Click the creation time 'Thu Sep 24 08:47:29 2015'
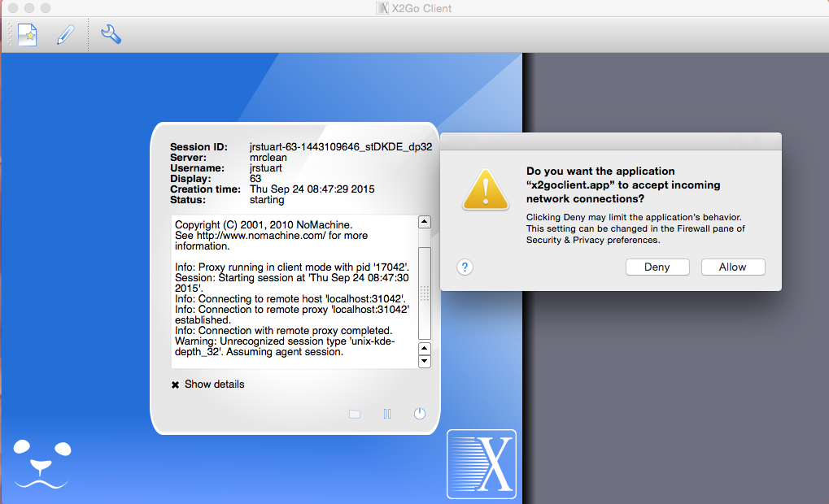Viewport: 829px width, 504px height. [312, 189]
